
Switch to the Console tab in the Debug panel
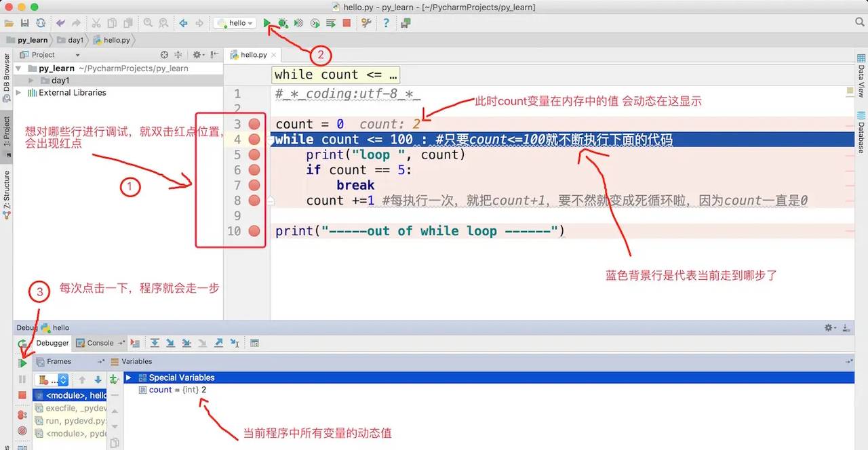click(100, 342)
